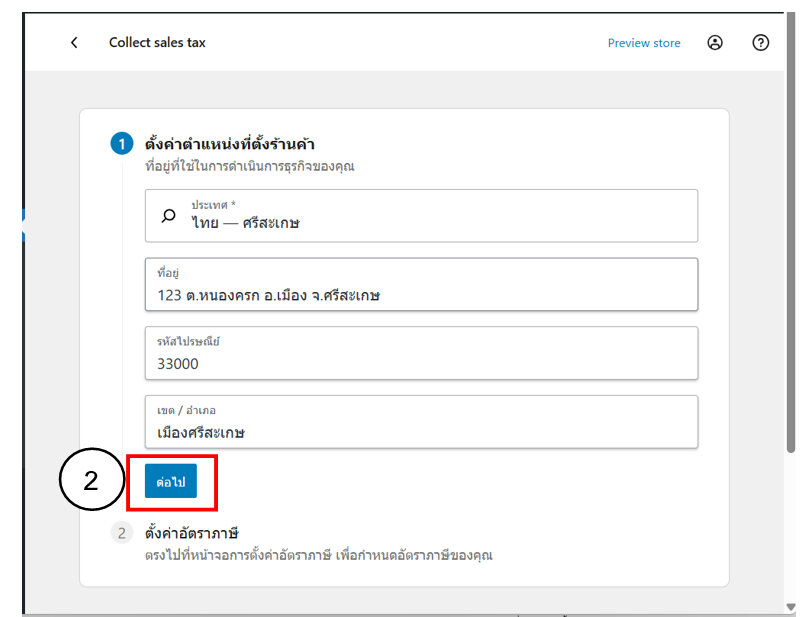Open the account profile icon
Image resolution: width=805 pixels, height=617 pixels.
pyautogui.click(x=715, y=43)
